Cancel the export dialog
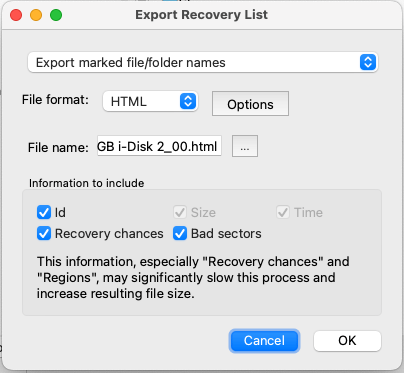Viewport: 404px width, 373px height. pos(264,341)
